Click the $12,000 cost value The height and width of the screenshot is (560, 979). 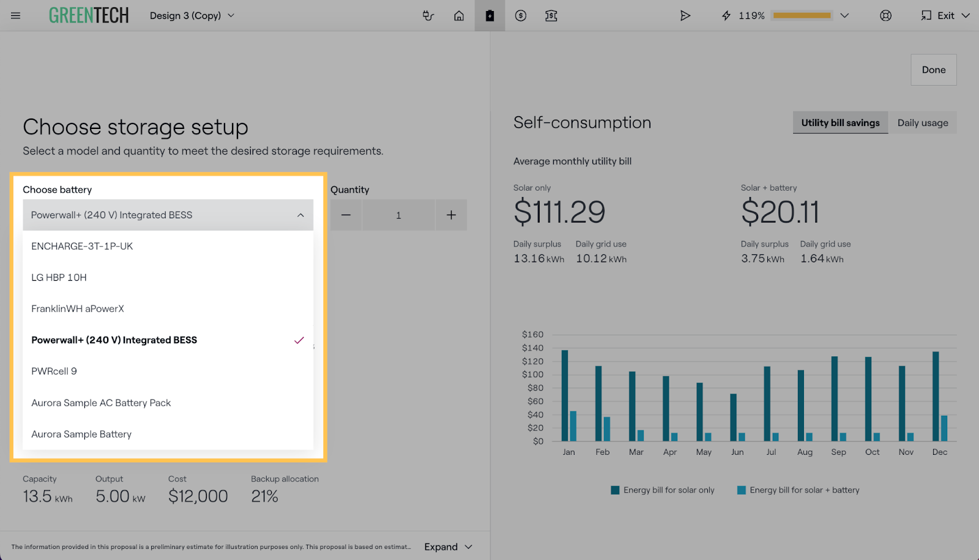(x=198, y=496)
